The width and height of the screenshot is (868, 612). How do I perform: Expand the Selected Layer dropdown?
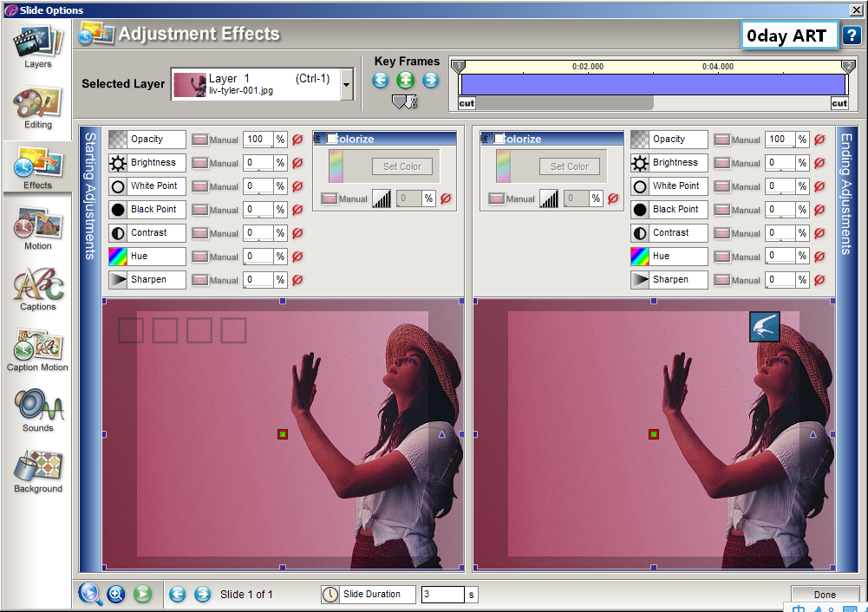pyautogui.click(x=347, y=85)
